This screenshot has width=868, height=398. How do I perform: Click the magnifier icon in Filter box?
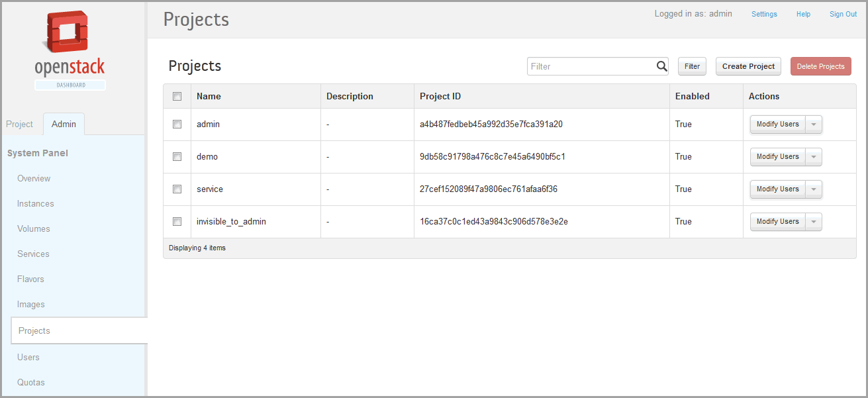661,66
